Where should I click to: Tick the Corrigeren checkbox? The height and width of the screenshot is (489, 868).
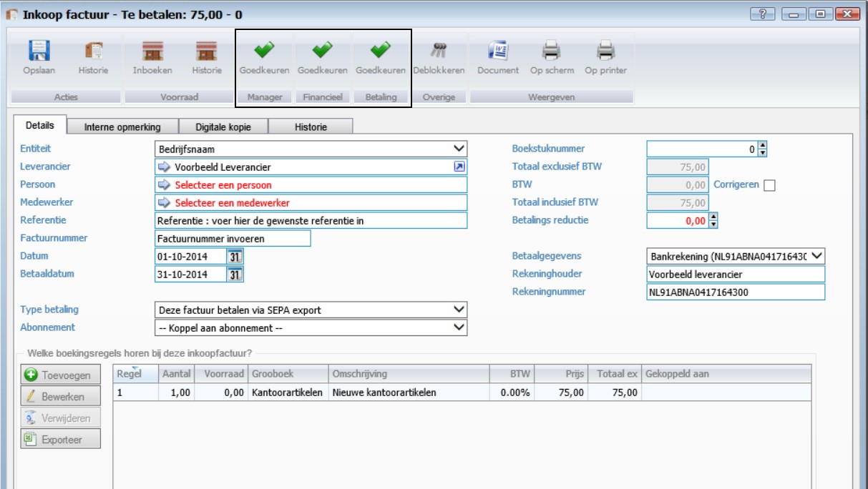tap(769, 185)
